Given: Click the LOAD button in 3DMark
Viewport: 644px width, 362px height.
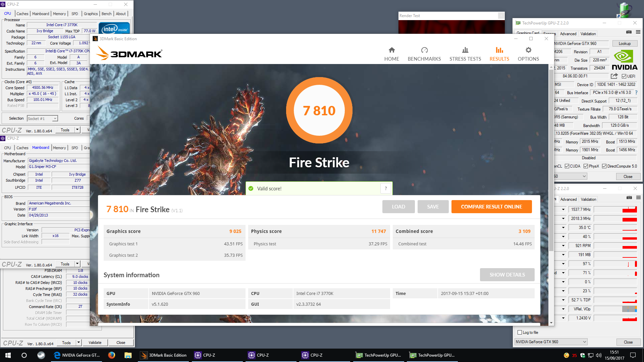Looking at the screenshot, I should coord(398,206).
